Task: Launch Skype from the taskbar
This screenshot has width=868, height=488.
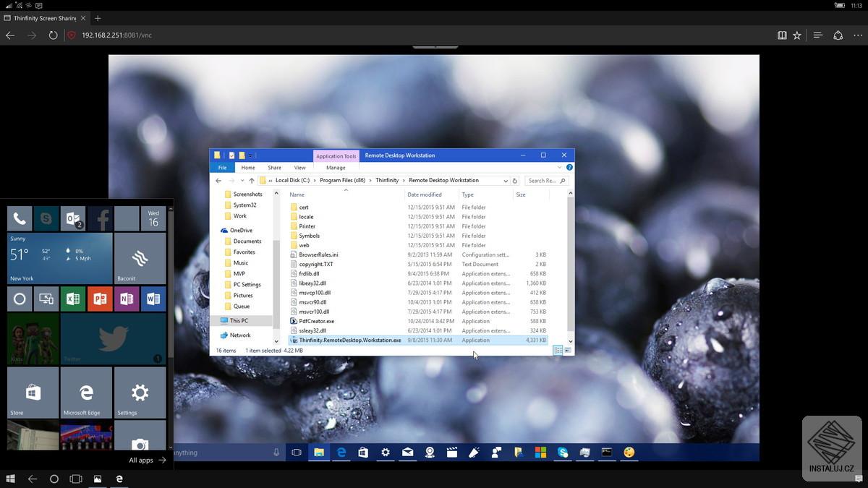Action: point(563,452)
